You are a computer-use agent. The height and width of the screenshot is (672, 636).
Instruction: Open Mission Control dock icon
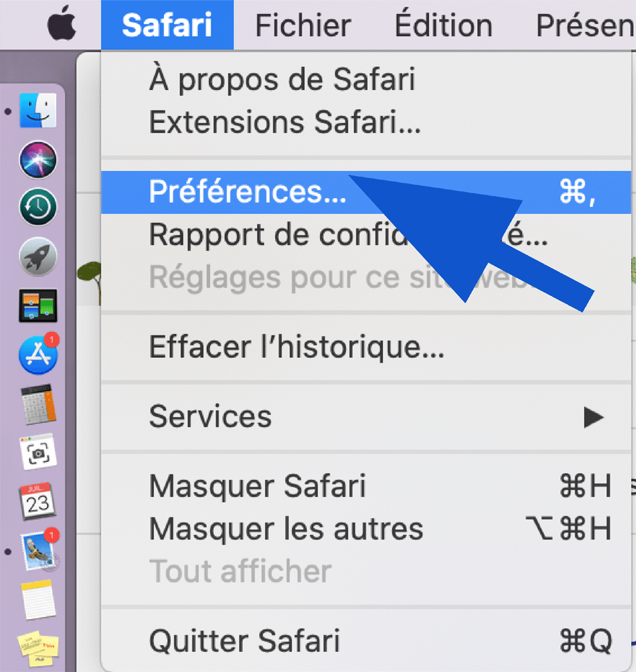tap(38, 305)
